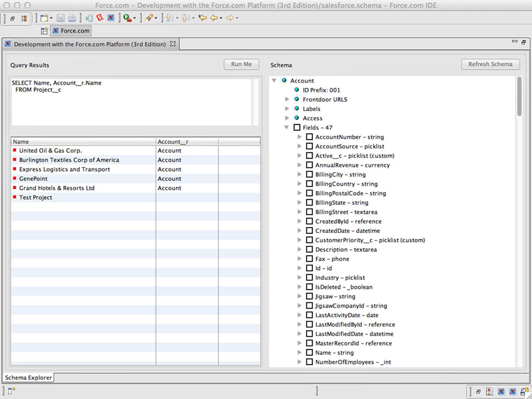Image resolution: width=532 pixels, height=399 pixels.
Task: Minimize the editor view using its panel icon
Action: 515,42
